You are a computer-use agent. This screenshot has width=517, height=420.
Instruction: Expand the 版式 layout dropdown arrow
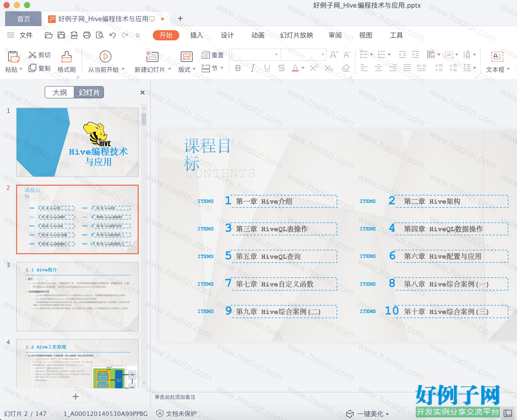coord(194,69)
